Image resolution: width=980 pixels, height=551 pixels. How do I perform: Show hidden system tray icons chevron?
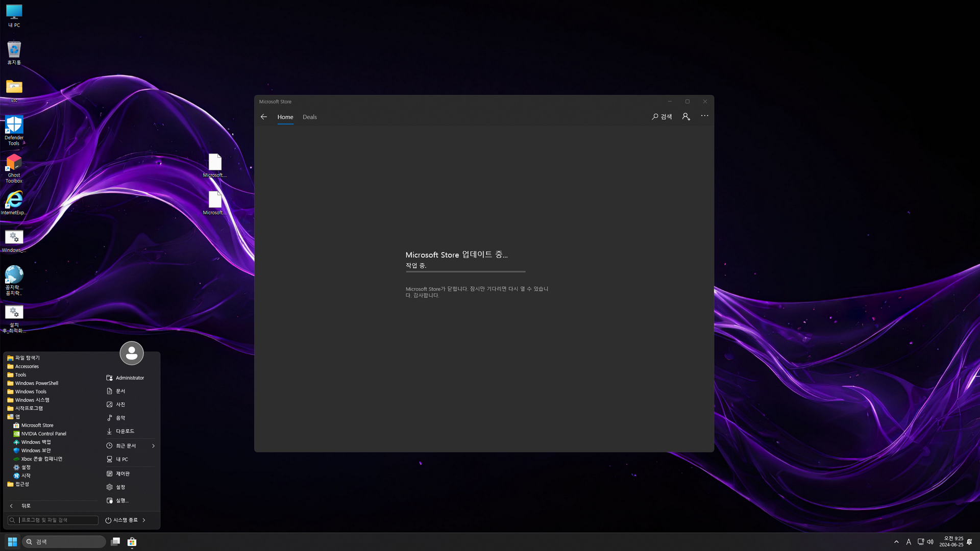click(896, 542)
